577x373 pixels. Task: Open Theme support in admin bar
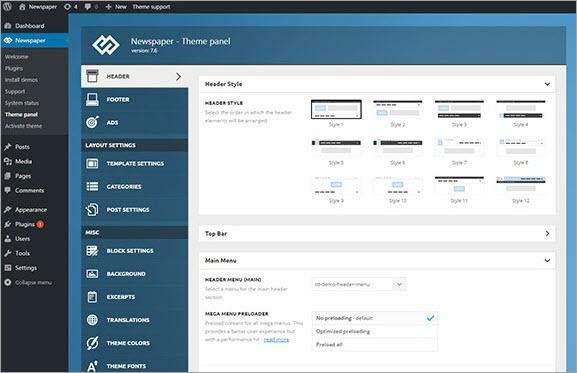click(x=151, y=7)
